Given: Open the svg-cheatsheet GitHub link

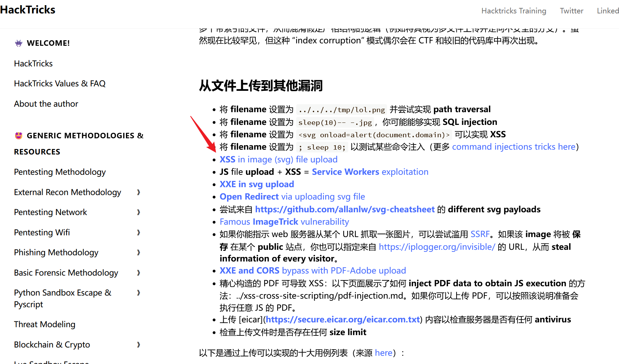Looking at the screenshot, I should pyautogui.click(x=344, y=210).
